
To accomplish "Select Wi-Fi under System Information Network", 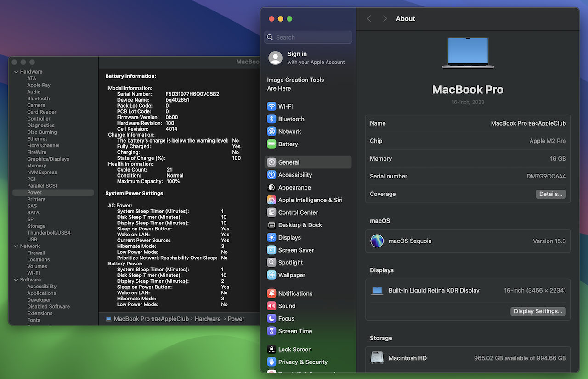I will tap(33, 273).
